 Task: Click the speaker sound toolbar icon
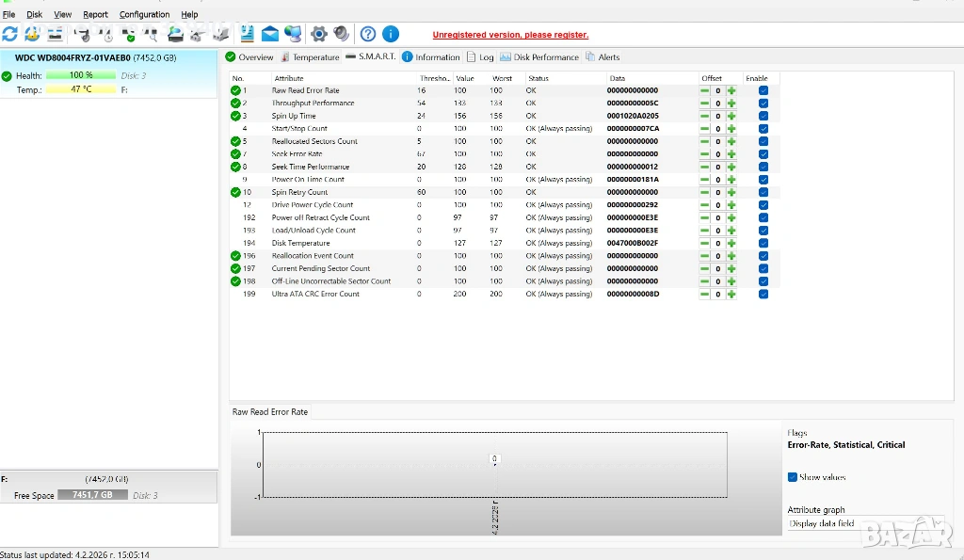pos(341,34)
